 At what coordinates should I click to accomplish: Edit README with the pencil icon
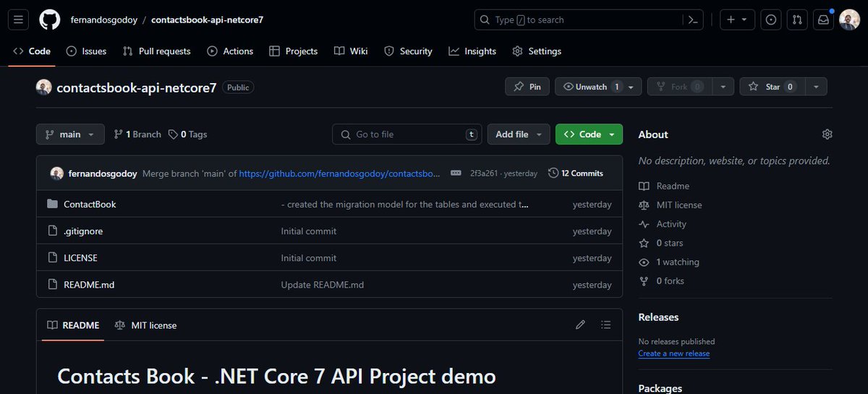tap(580, 325)
